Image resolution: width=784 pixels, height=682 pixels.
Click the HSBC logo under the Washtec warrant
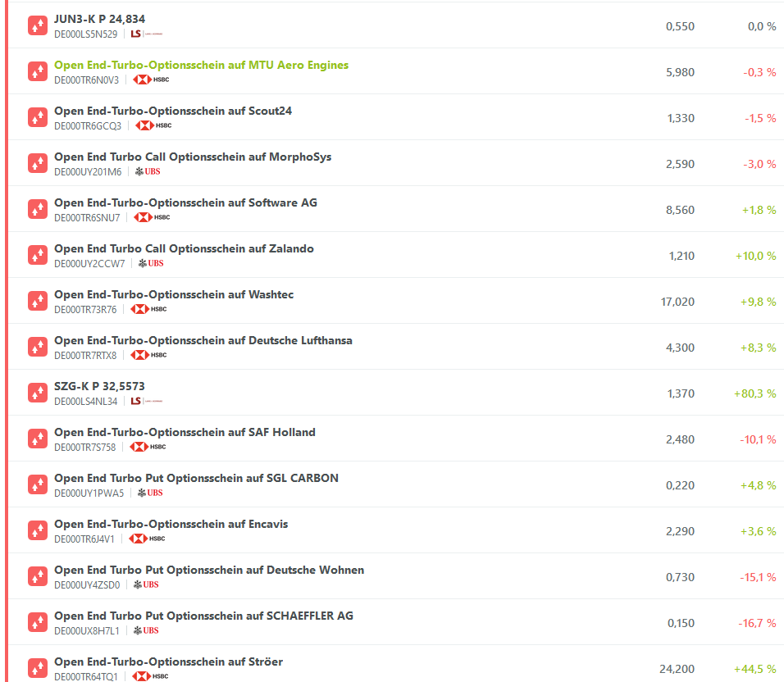148,309
